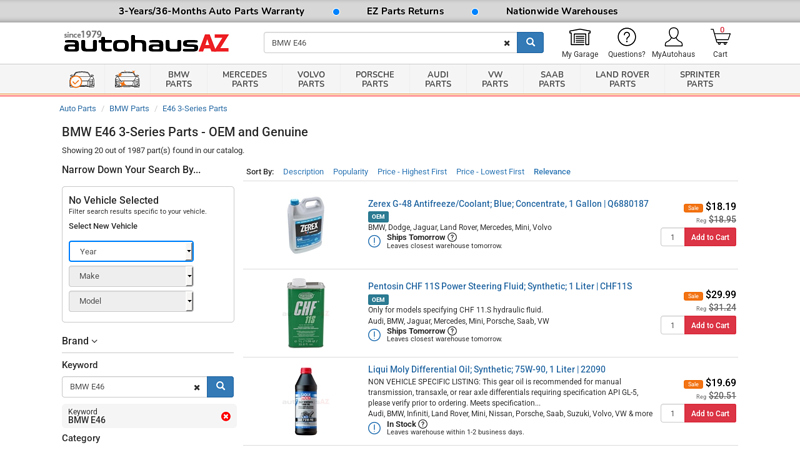Click the sidebar keyword search button

(x=220, y=387)
